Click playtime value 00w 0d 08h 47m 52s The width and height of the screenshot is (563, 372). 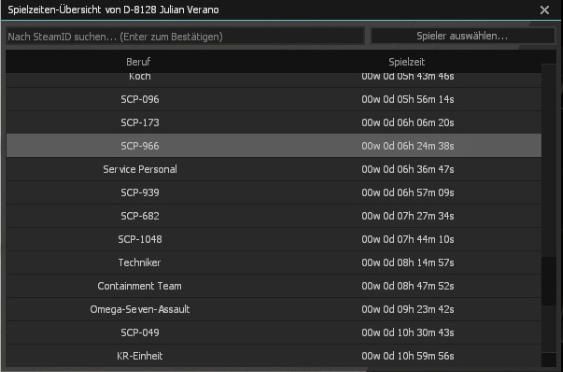coord(408,286)
